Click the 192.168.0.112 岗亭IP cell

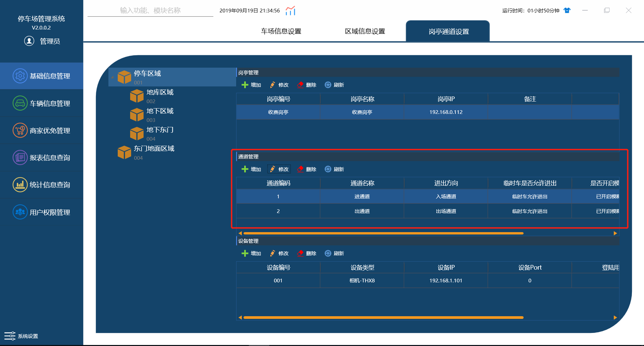click(x=446, y=112)
